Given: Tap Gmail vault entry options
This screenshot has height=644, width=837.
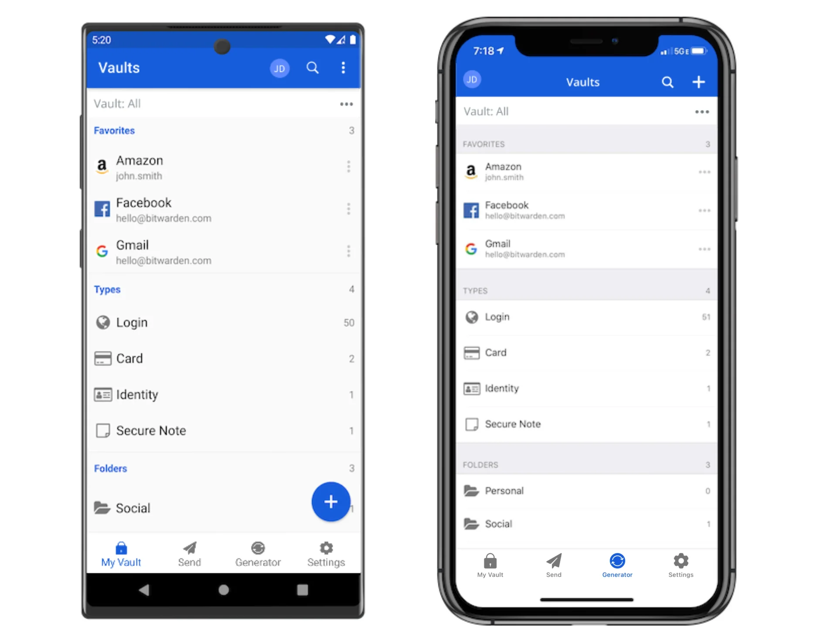Looking at the screenshot, I should (x=347, y=251).
